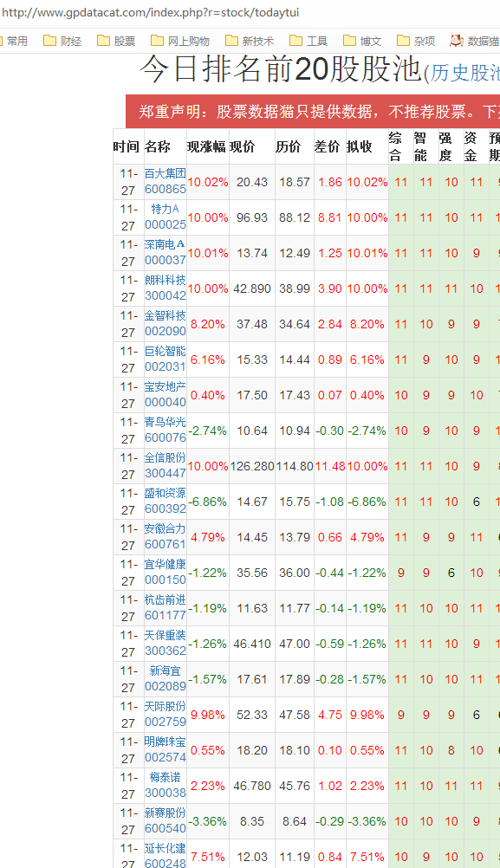This screenshot has width=500, height=868.
Task: Open the 财经 bookmarks folder
Action: pos(62,41)
